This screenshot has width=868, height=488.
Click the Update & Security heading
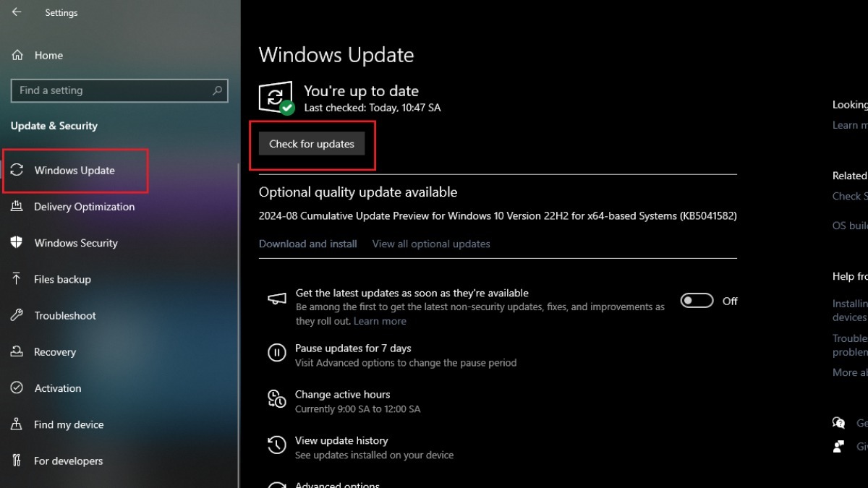[54, 126]
